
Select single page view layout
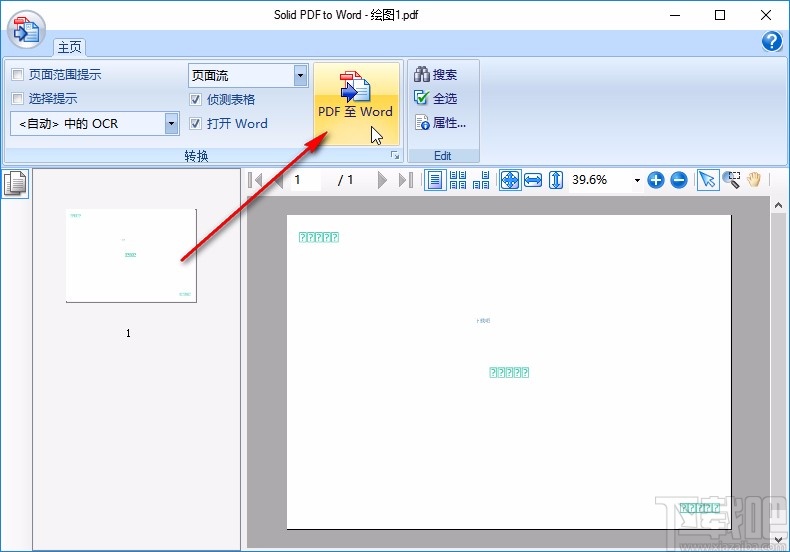(435, 180)
